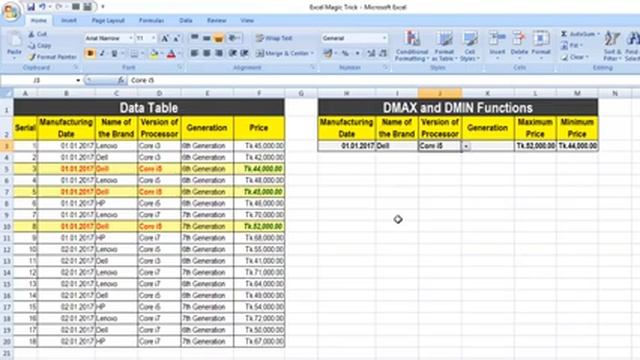
Task: Click the Select All corner button
Action: 6,93
